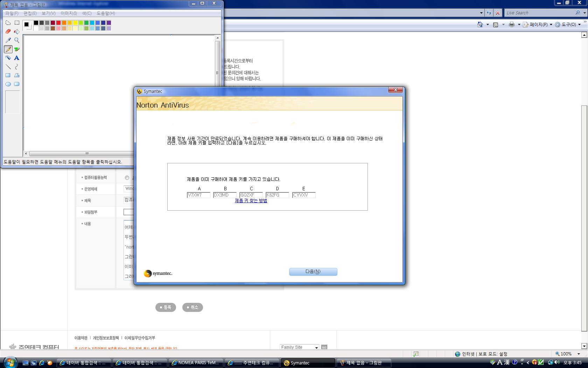Click the browser Refresh icon
The image size is (588, 368).
[489, 13]
